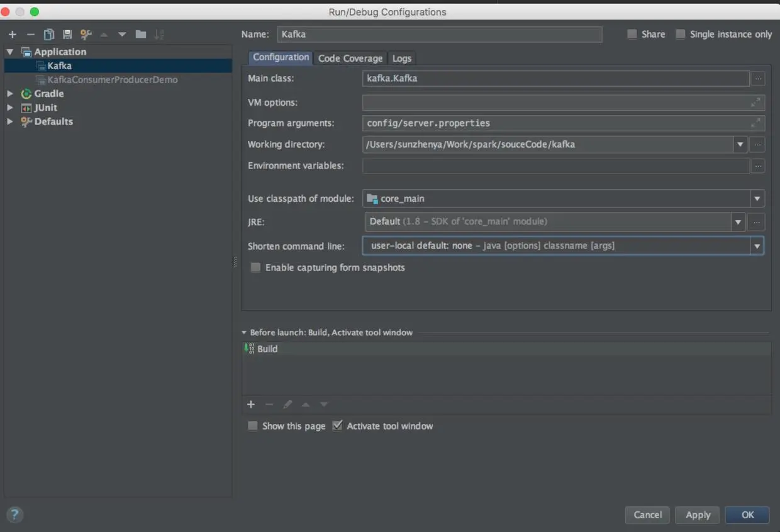Switch to the Configuration tab
Viewport: 780px width, 532px height.
281,57
